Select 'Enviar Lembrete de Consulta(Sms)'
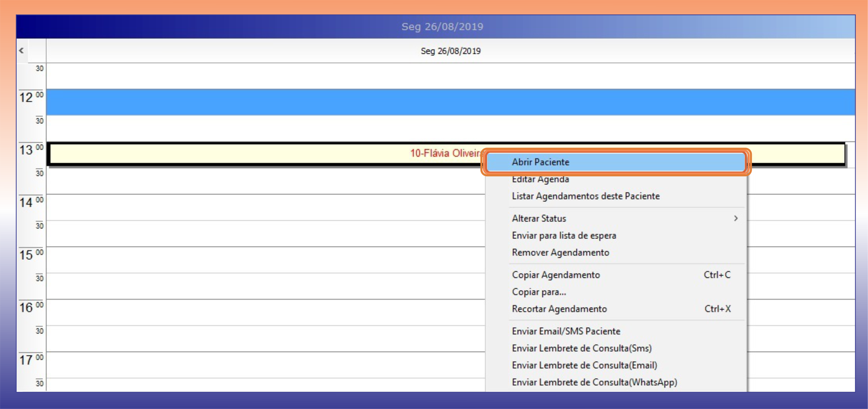This screenshot has height=409, width=868. (582, 348)
